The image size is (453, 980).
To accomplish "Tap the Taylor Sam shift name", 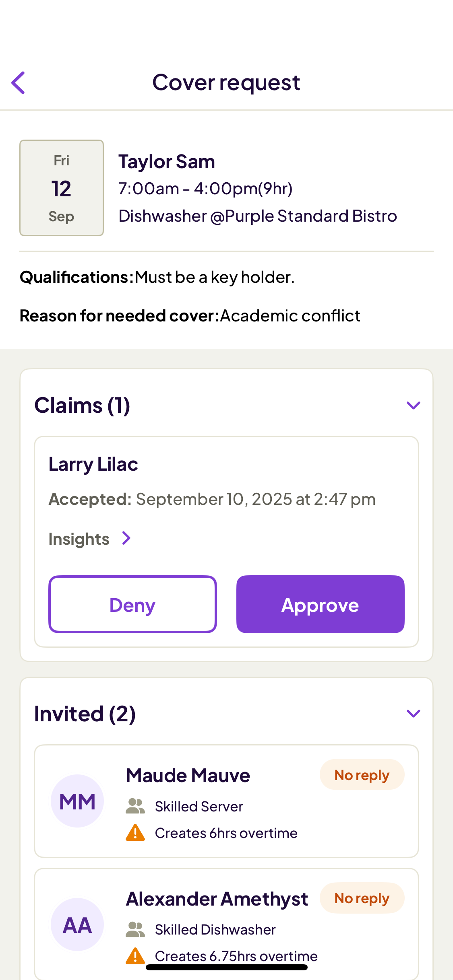I will (x=167, y=162).
